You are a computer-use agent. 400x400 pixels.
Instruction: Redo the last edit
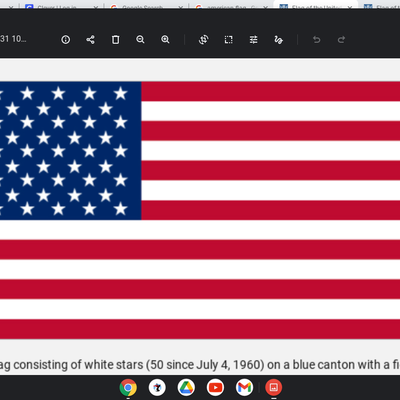point(341,40)
